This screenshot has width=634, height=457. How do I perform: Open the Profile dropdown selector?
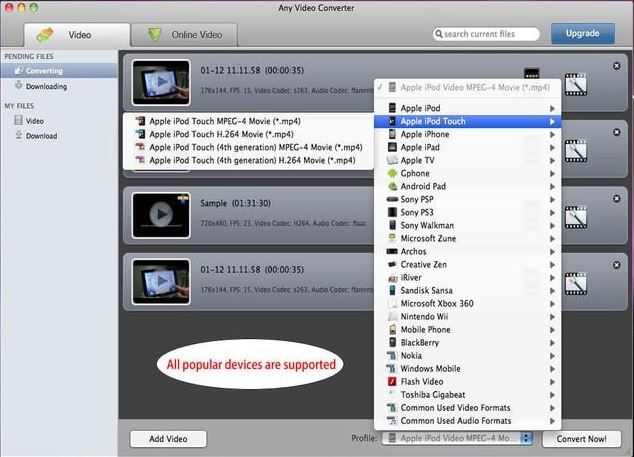click(x=457, y=438)
